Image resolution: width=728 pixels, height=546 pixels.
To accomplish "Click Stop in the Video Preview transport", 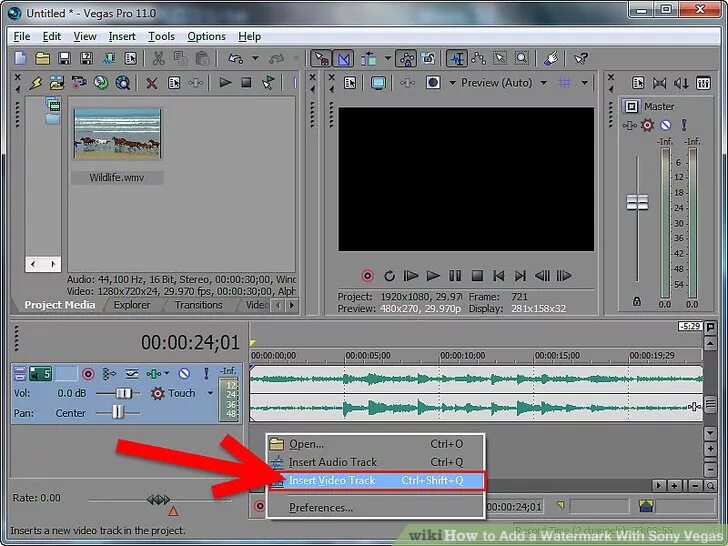I will coord(477,276).
